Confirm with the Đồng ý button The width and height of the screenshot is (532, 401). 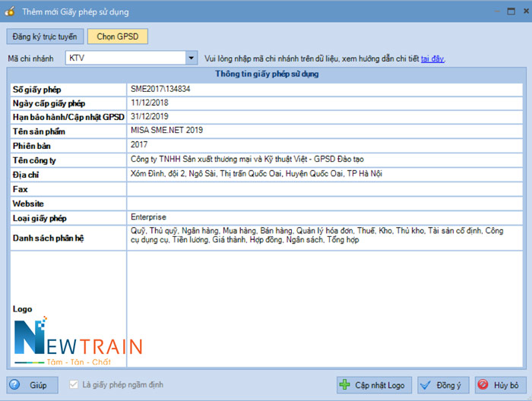(443, 385)
